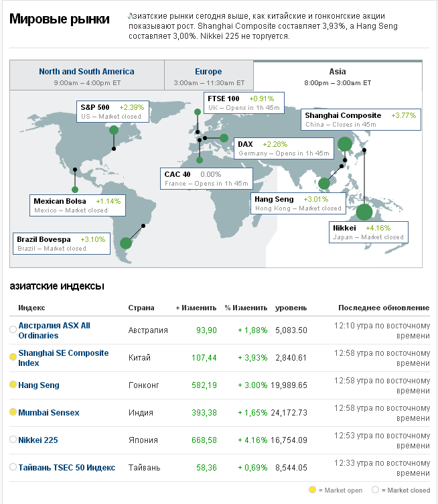438x504 pixels.
Task: Click the 8,544.05 level value
Action: tap(291, 467)
